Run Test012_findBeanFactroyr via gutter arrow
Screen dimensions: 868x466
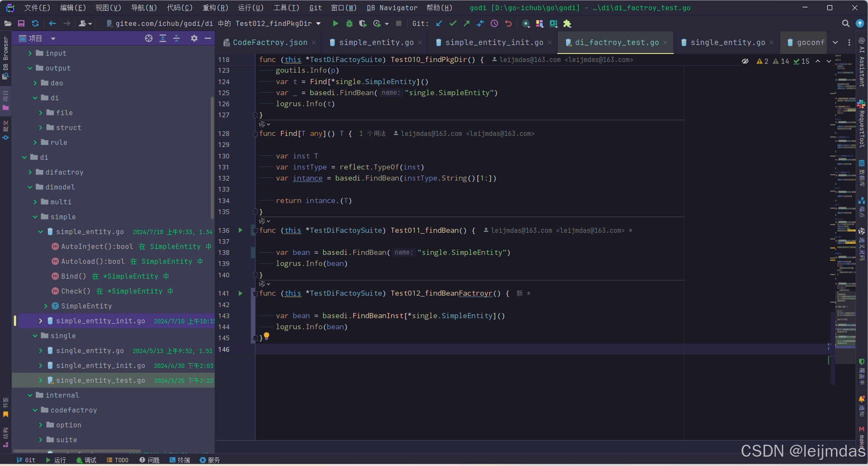click(x=240, y=293)
